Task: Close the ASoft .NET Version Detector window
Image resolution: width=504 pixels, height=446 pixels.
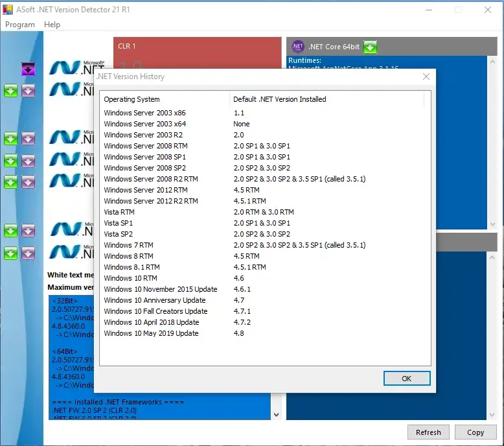Action: click(x=488, y=10)
